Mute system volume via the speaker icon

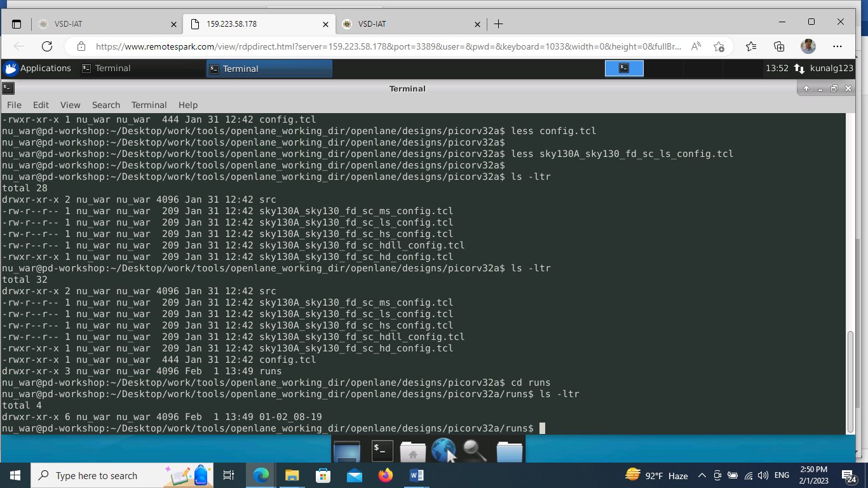coord(762,475)
